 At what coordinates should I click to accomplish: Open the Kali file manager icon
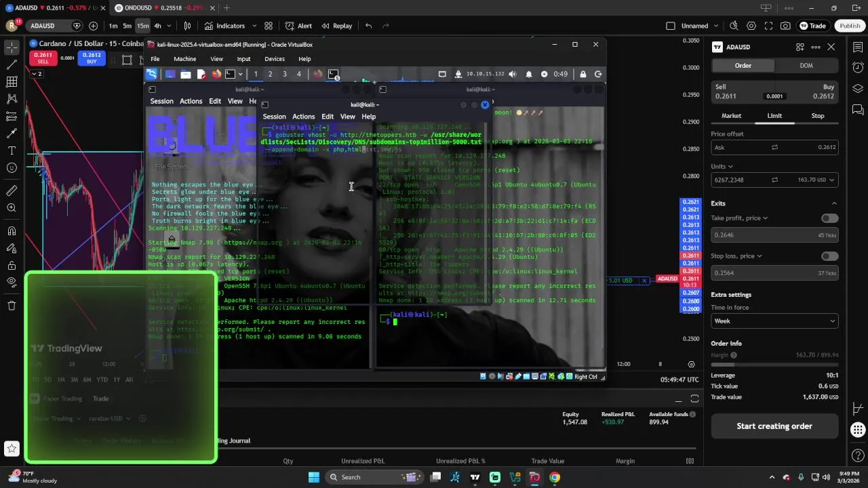pos(186,74)
